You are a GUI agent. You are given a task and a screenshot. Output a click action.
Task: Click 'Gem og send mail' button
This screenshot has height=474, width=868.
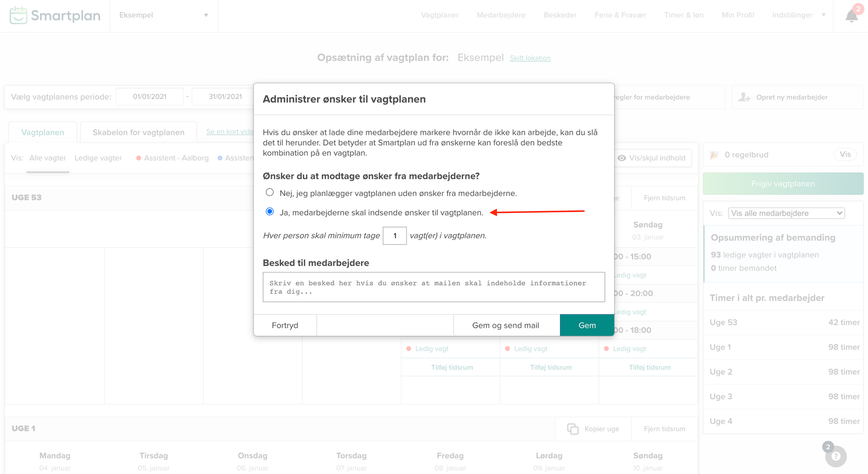(x=506, y=325)
